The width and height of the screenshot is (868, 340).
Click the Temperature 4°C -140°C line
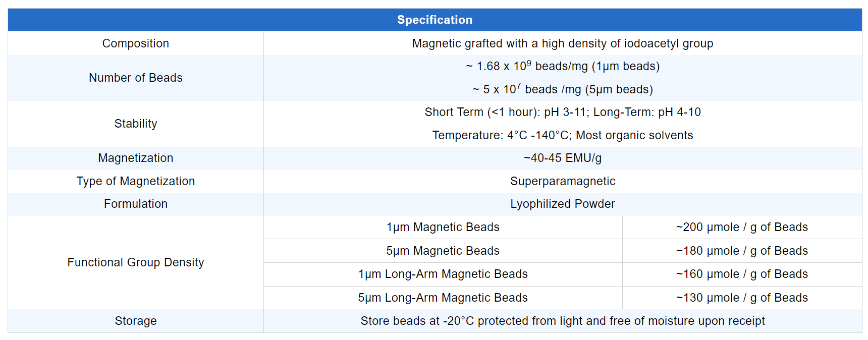(x=562, y=135)
